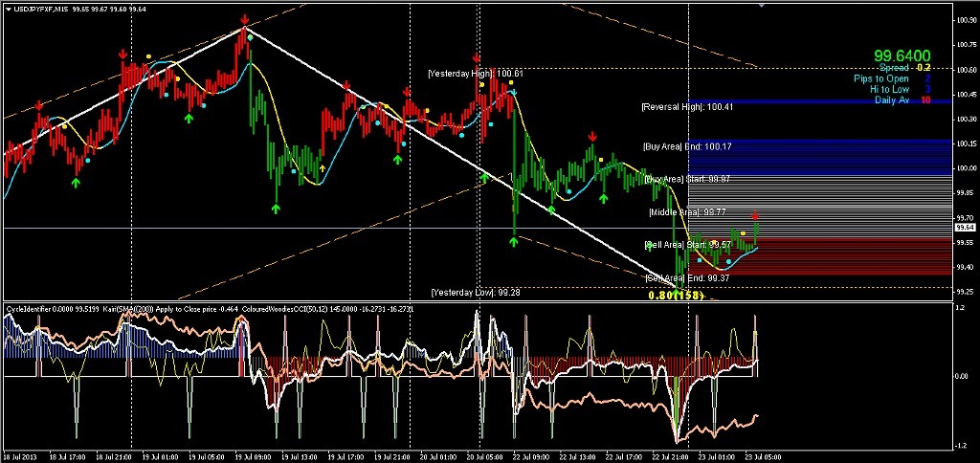Select the [Buy Area] Start: 99.97 label

click(687, 179)
